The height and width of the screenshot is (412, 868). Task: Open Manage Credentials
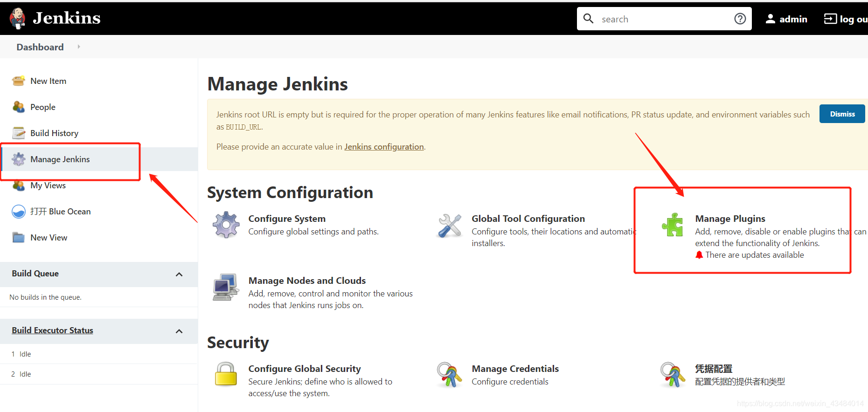(x=515, y=369)
